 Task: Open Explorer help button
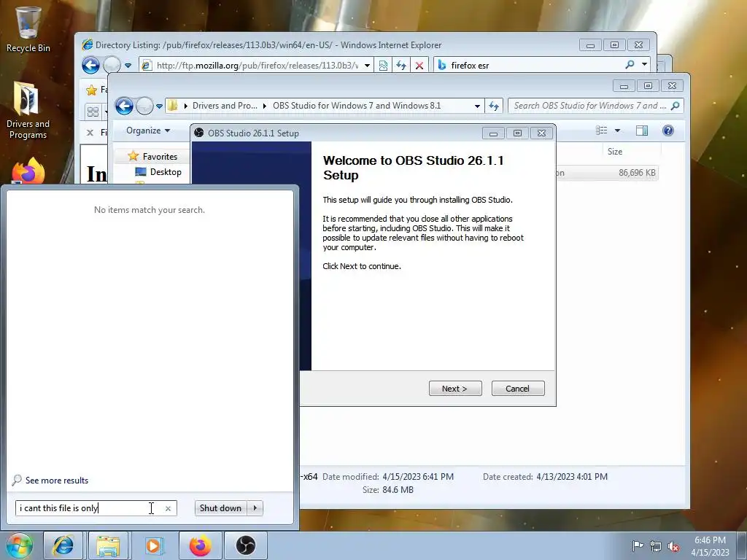coord(668,131)
